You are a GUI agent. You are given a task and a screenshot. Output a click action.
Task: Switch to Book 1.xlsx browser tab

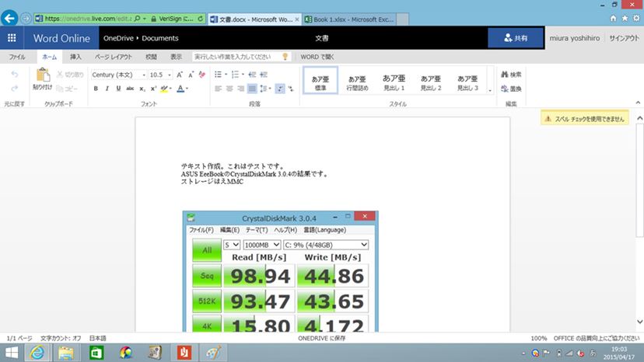349,19
